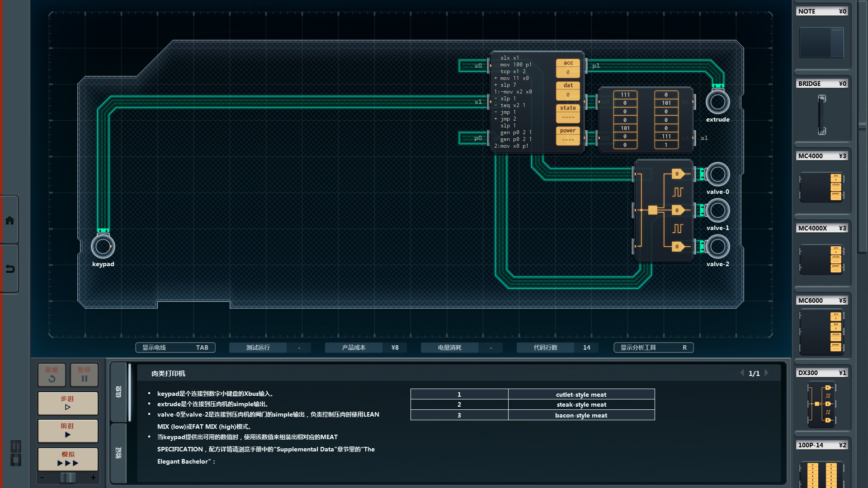Click the fast-forward simulate button
Screen dimensions: 868x488
click(68, 459)
